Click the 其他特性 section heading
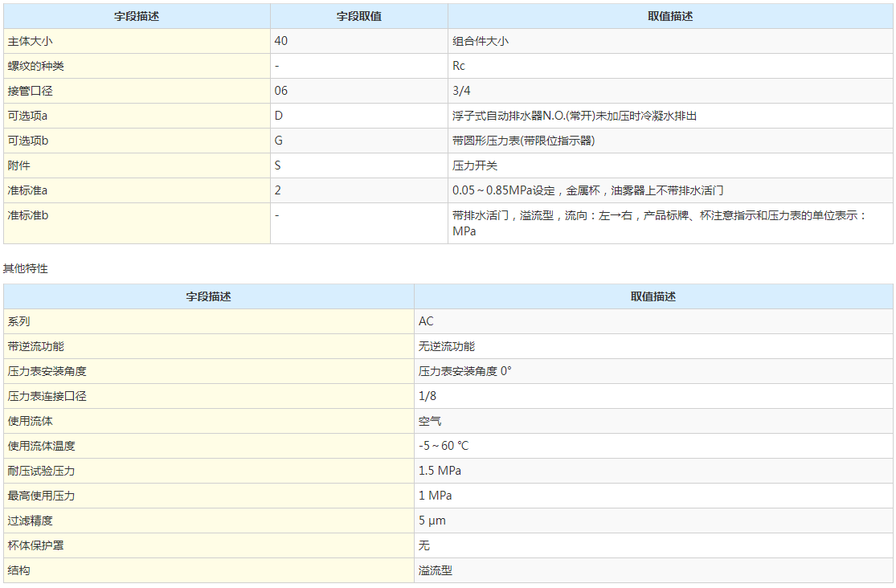This screenshot has width=896, height=588. (23, 269)
